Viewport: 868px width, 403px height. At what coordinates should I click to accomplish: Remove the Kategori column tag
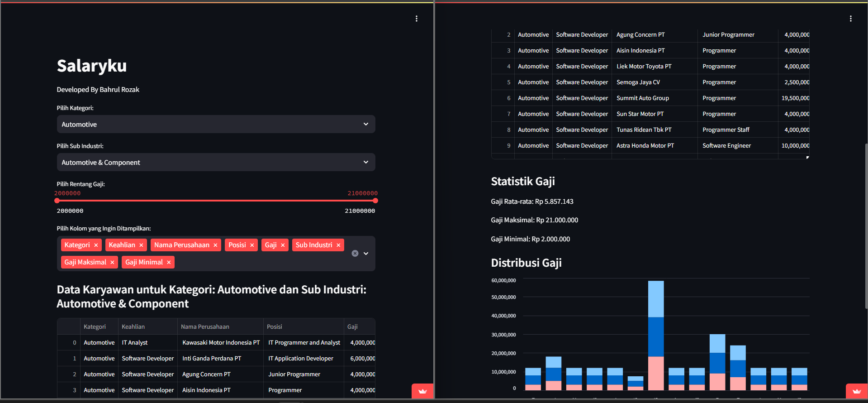[96, 245]
